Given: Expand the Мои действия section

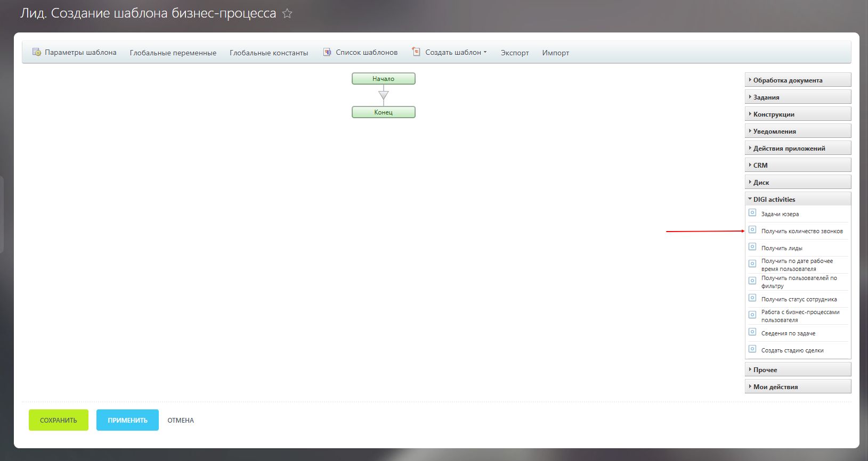Looking at the screenshot, I should click(x=798, y=386).
